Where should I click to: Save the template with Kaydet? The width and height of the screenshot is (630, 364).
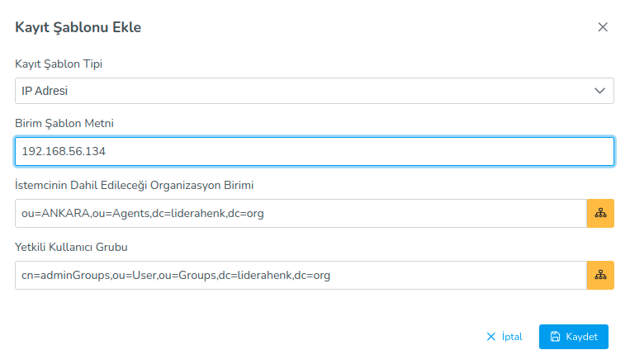pos(574,337)
